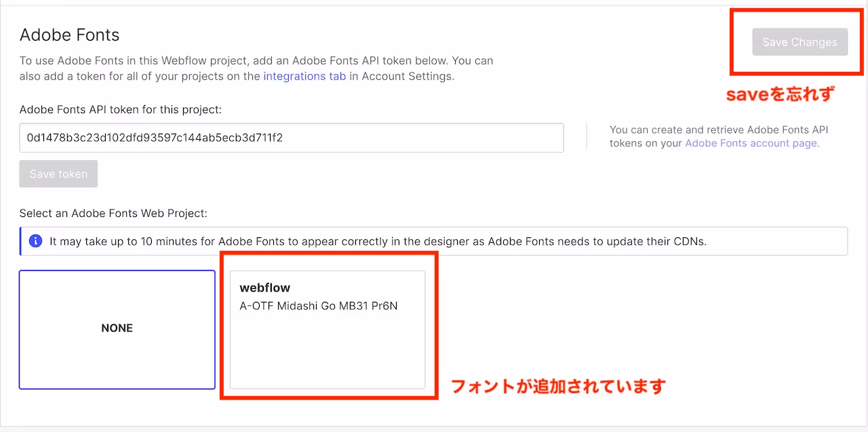
Task: Click the Save Changes button
Action: point(800,42)
